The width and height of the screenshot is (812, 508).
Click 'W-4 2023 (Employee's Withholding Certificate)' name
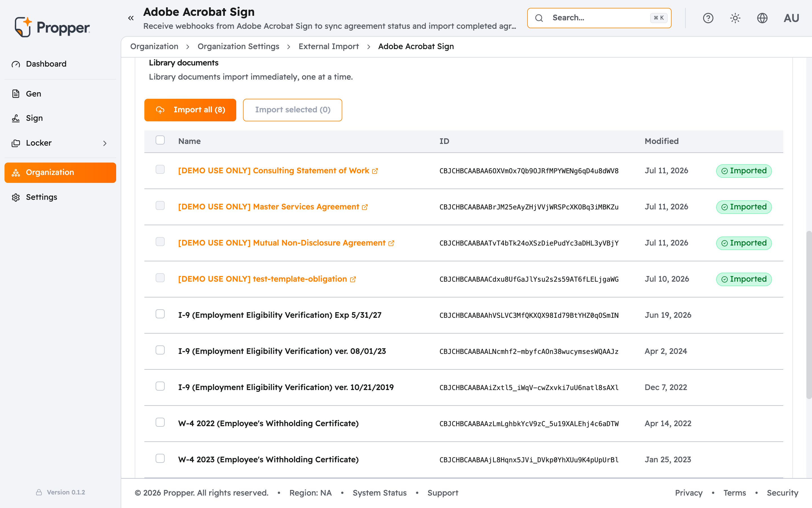point(268,460)
